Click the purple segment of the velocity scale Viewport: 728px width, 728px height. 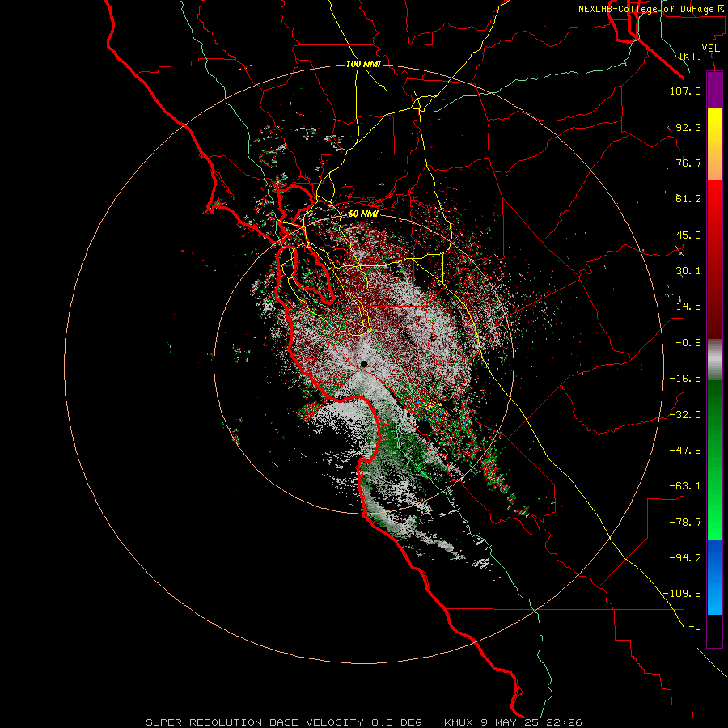(714, 90)
